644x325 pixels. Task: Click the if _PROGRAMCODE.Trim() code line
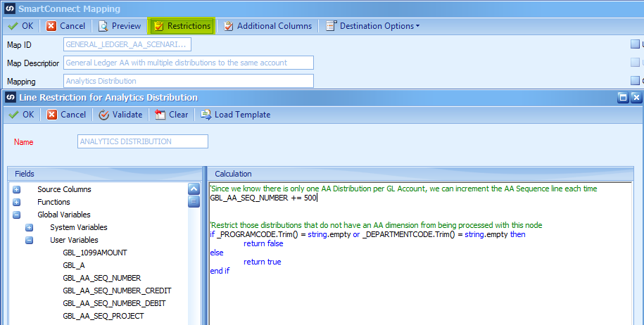tap(367, 234)
